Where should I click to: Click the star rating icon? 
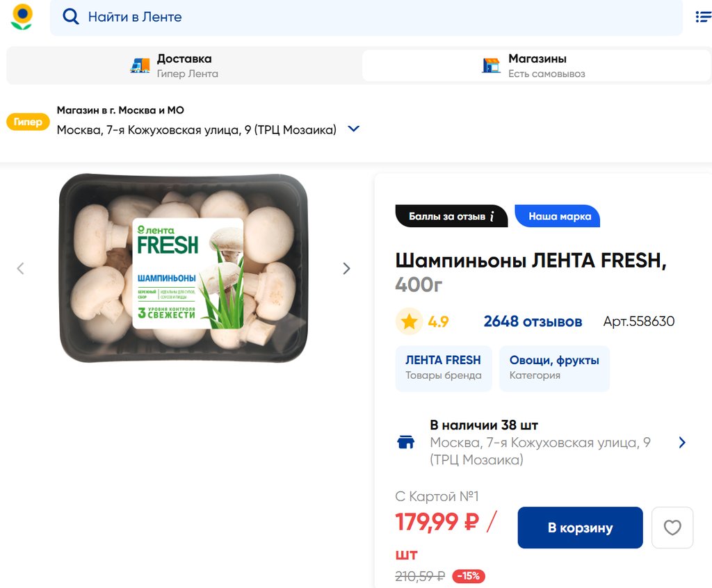409,321
